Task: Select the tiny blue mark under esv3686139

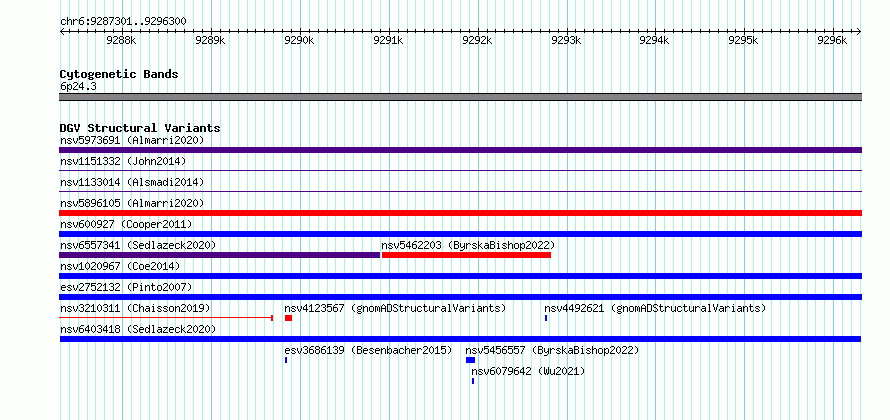Action: pos(286,360)
